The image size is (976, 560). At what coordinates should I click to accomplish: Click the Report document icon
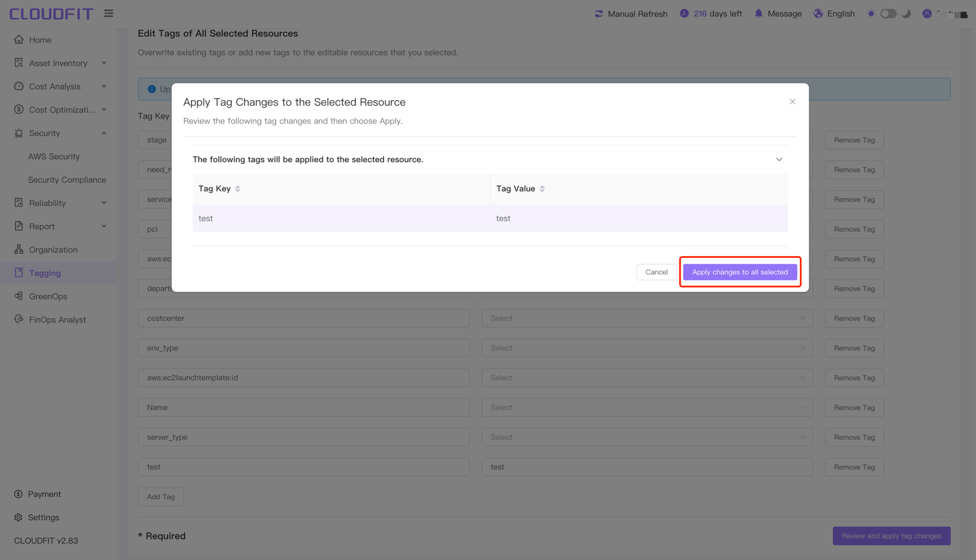(19, 226)
